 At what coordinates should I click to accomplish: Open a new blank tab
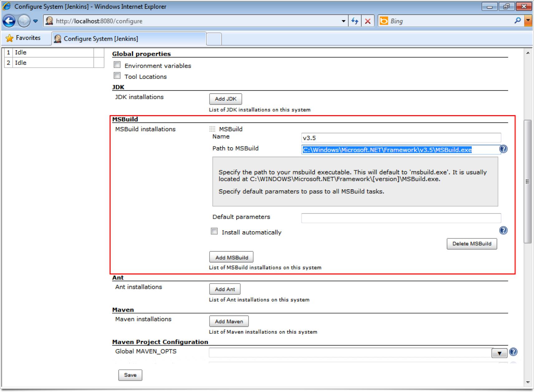(214, 39)
